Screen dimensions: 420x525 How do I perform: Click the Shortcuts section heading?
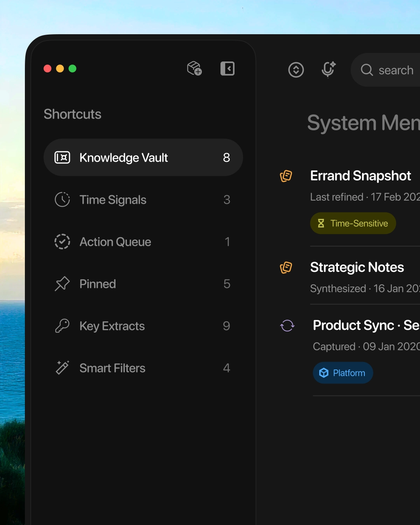[72, 114]
